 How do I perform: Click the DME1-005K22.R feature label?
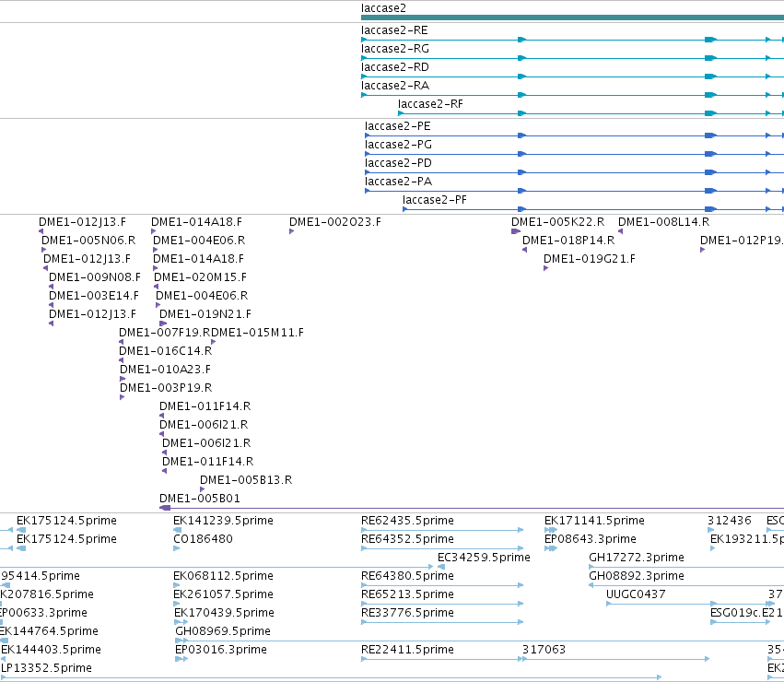tap(557, 222)
